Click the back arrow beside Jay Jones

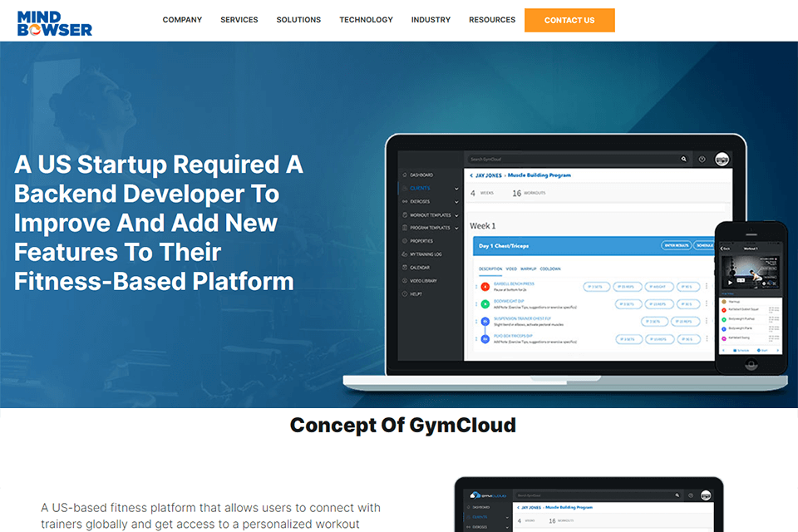point(471,175)
